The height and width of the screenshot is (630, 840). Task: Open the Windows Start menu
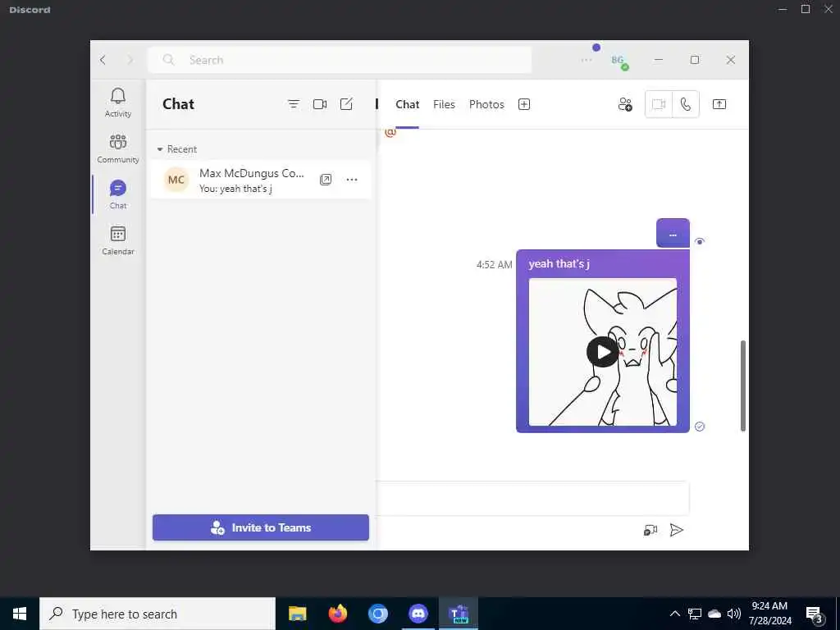tap(20, 614)
